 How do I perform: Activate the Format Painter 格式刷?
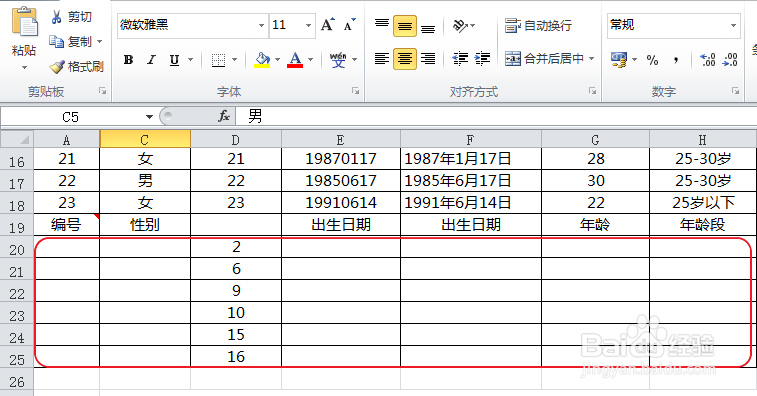(x=77, y=67)
